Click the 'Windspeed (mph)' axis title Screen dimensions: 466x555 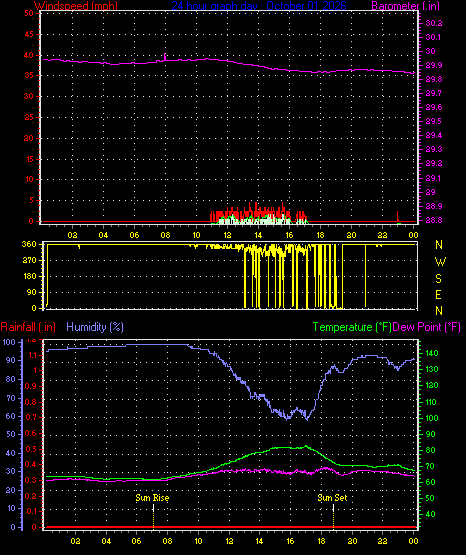click(x=75, y=6)
